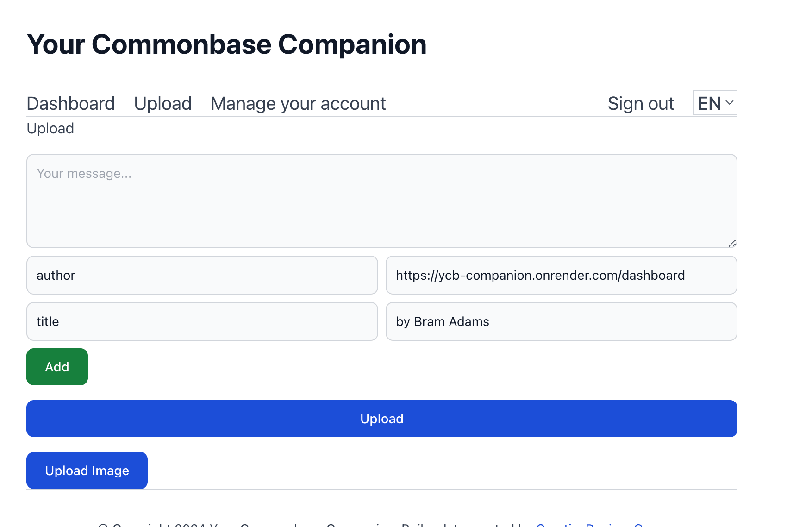Click the author input field
Image resolution: width=812 pixels, height=527 pixels.
pos(202,275)
